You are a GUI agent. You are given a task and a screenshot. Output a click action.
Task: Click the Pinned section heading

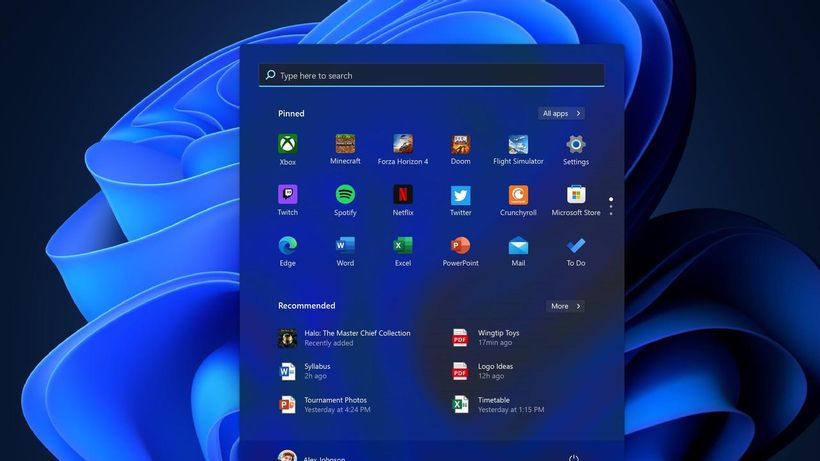[x=291, y=113]
